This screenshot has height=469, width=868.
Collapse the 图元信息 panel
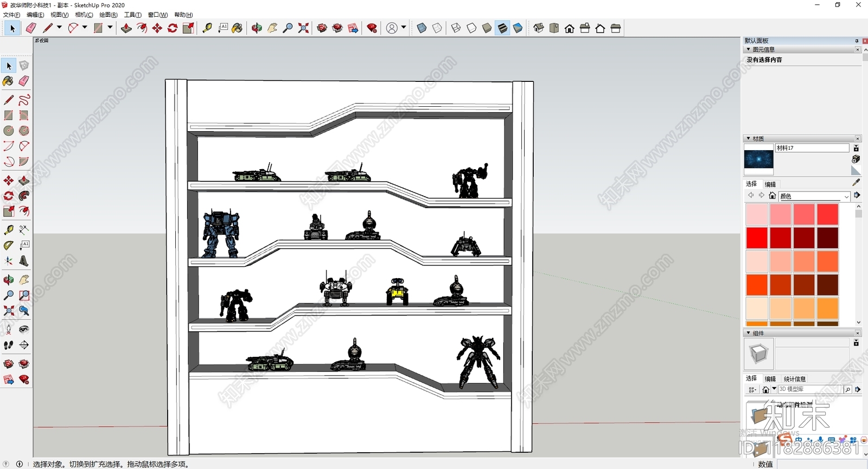749,49
